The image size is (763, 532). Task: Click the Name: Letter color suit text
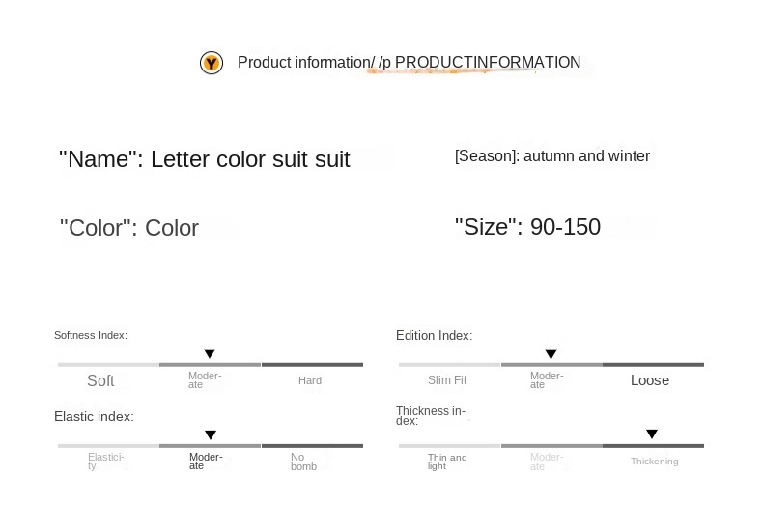coord(205,159)
